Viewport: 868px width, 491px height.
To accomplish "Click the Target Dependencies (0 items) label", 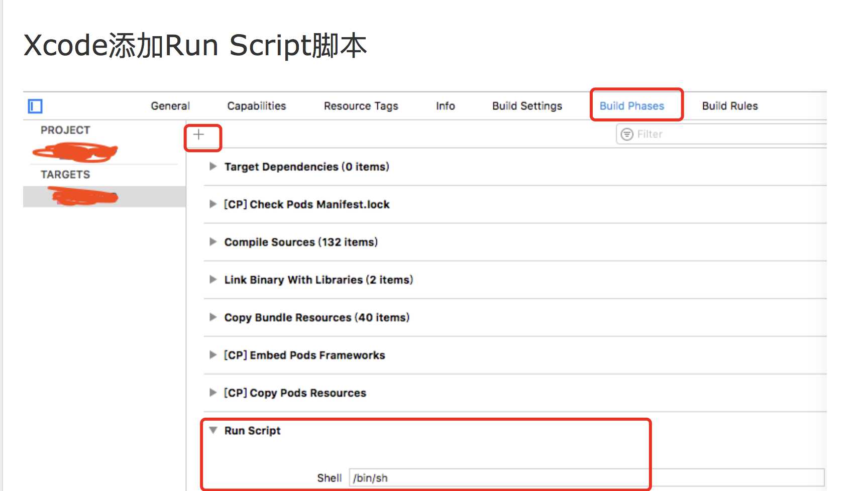I will [x=307, y=167].
